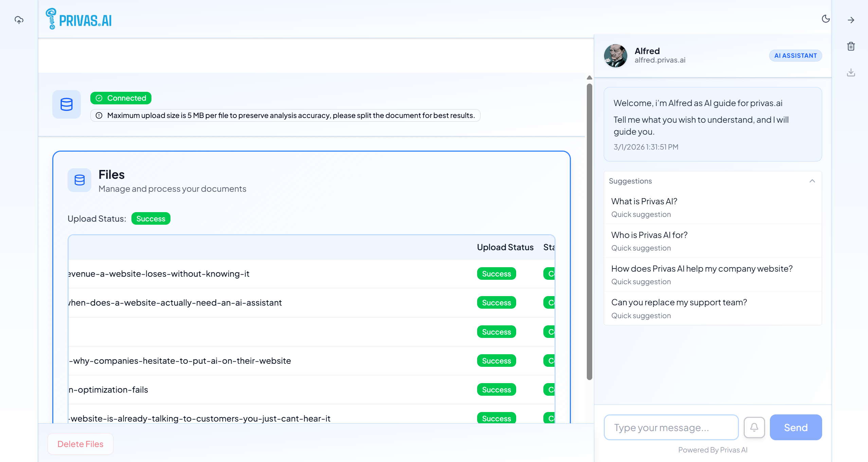Select 'What is Privas AI?' suggestion
This screenshot has height=462, width=868.
click(x=644, y=202)
